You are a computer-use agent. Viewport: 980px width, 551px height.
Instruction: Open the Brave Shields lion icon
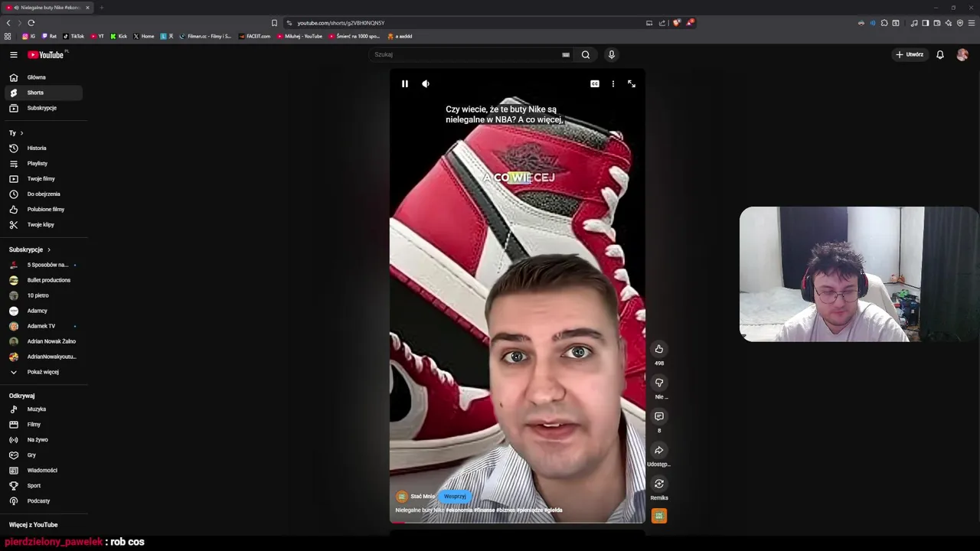(x=676, y=23)
